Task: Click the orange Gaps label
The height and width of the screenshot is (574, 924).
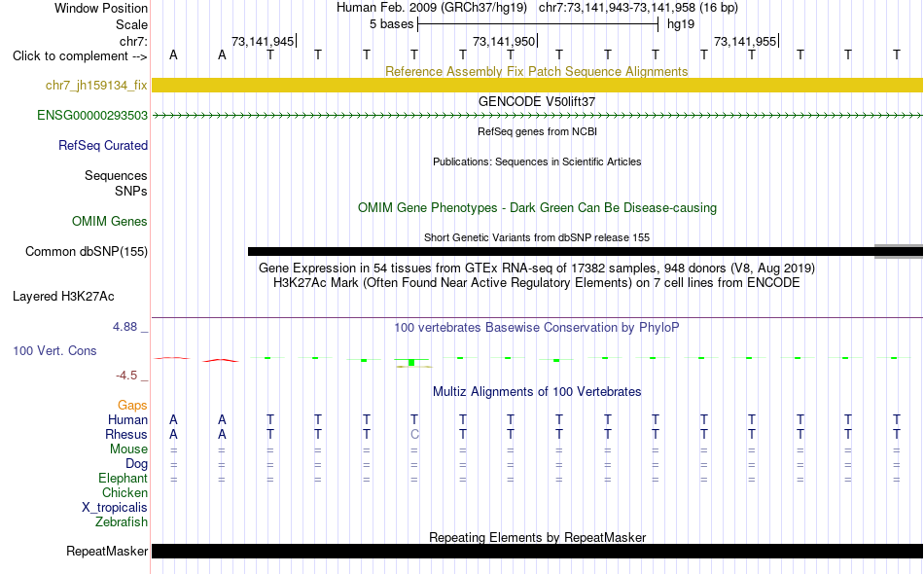Action: point(132,406)
